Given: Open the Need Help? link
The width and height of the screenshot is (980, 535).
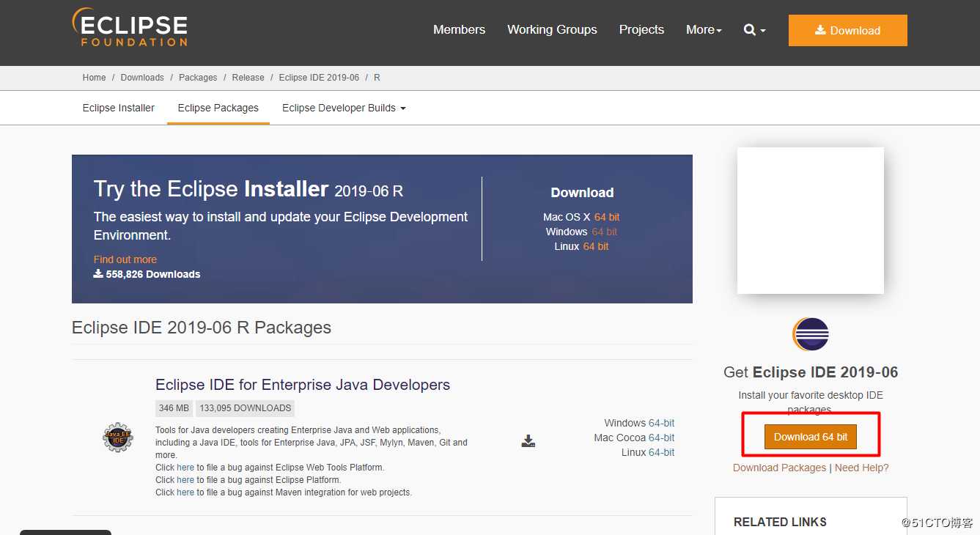Looking at the screenshot, I should (862, 468).
